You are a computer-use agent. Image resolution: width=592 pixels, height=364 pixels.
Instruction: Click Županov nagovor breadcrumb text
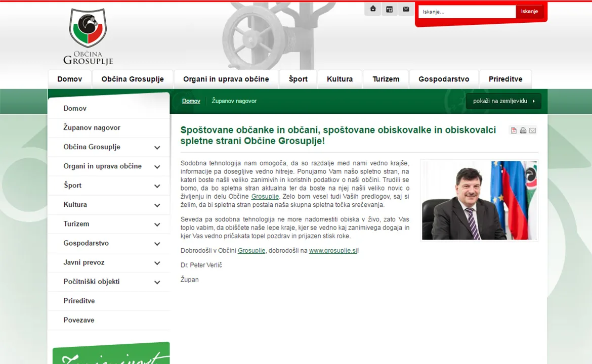pos(234,101)
